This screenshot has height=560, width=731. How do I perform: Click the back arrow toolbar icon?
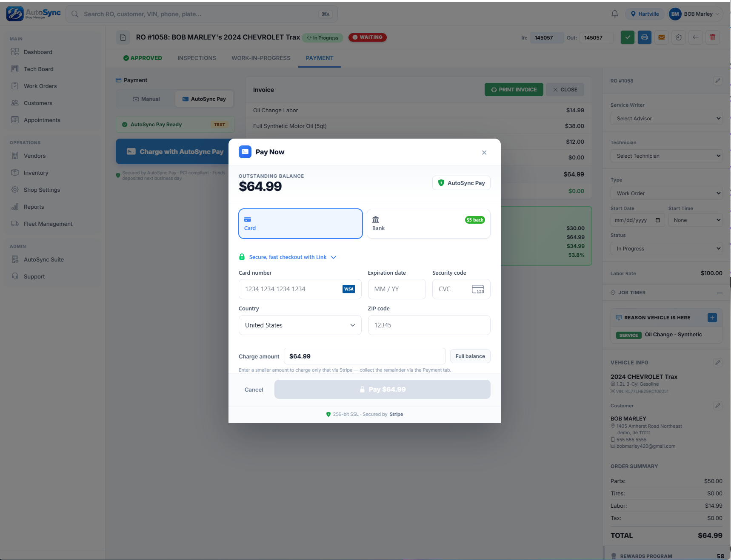click(x=696, y=37)
